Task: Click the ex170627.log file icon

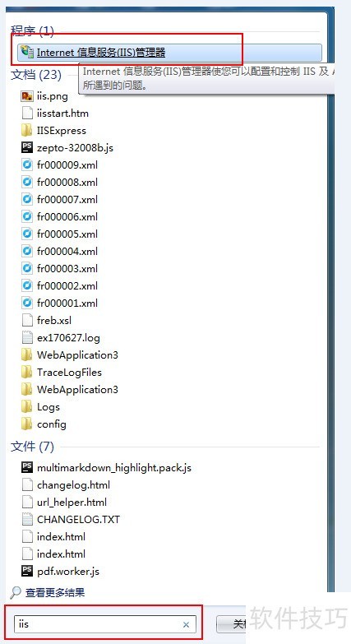Action: [26, 337]
